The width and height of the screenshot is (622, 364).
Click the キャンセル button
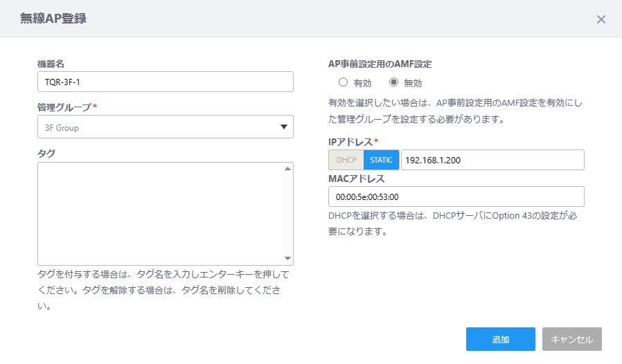[572, 339]
